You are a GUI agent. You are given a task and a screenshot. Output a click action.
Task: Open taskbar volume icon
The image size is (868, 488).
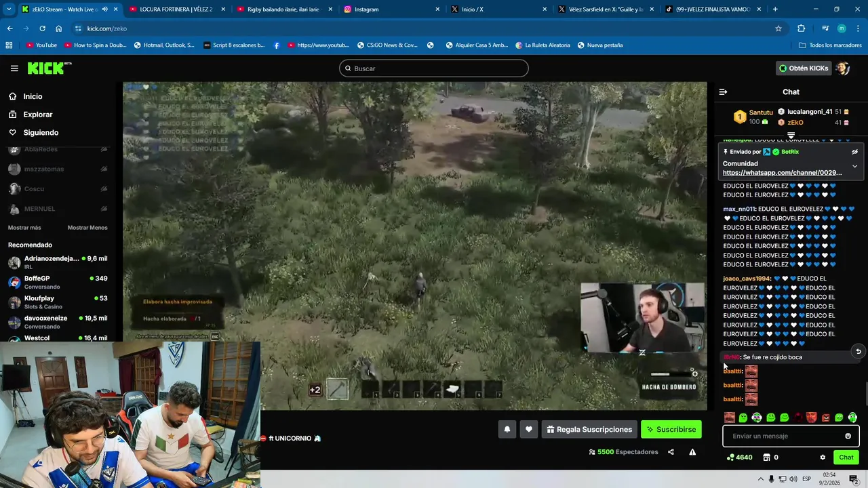click(x=793, y=479)
